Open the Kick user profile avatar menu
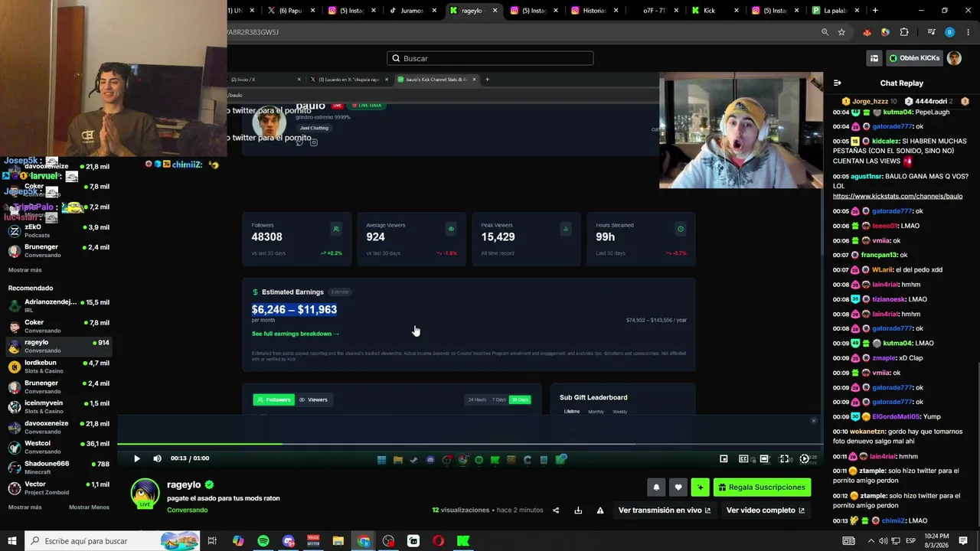The height and width of the screenshot is (551, 980). pyautogui.click(x=954, y=58)
